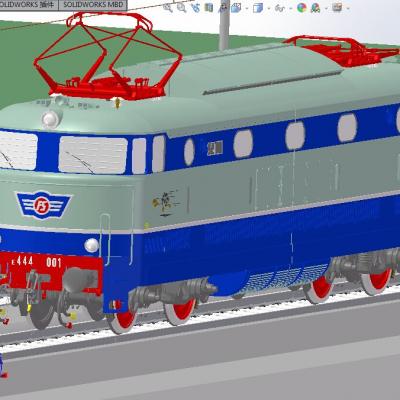The image size is (400, 400).
Task: Switch to the SOLIDWORKS MBD tab
Action: [x=93, y=5]
